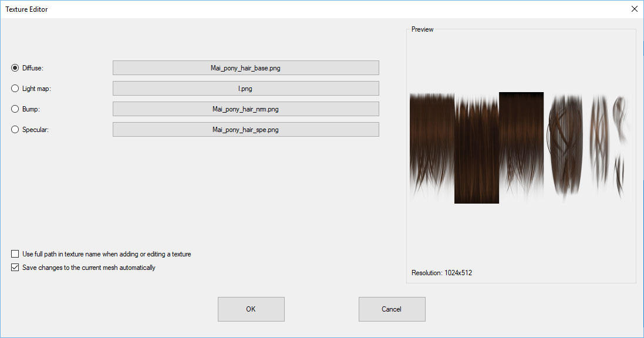Open the Mai_pony_hair_base.png diffuse texture field
Screen dimensions: 644x338
tap(245, 67)
